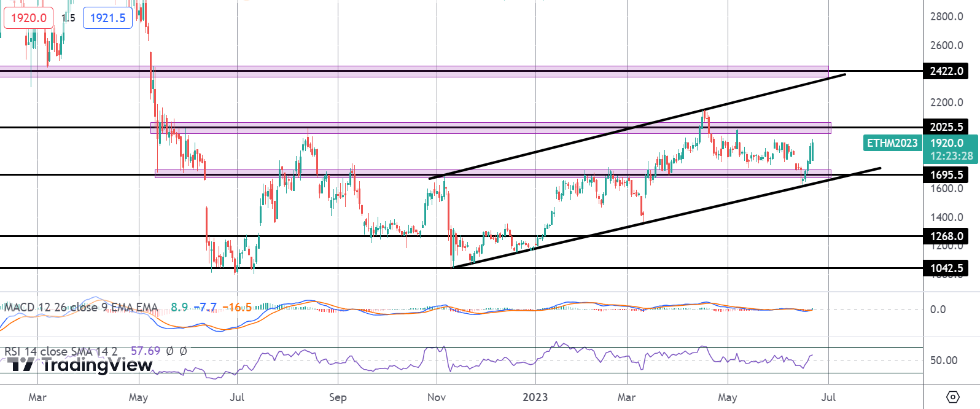The height and width of the screenshot is (409, 980).
Task: Click the Nov label on the time axis
Action: pos(437,397)
